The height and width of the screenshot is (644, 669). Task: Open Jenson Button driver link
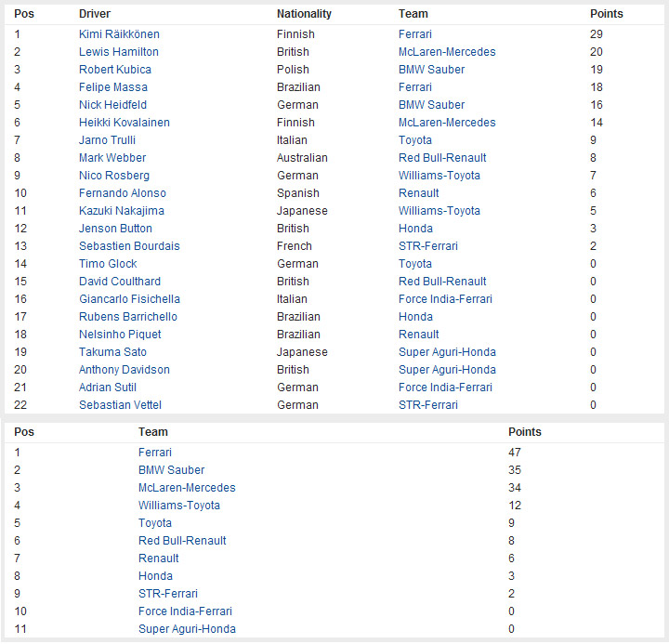pyautogui.click(x=115, y=229)
